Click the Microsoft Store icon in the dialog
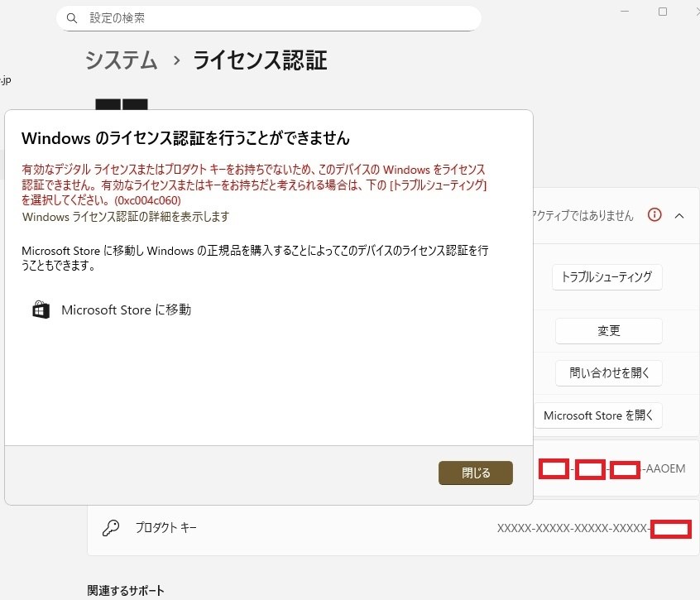700x600 pixels. 41,310
